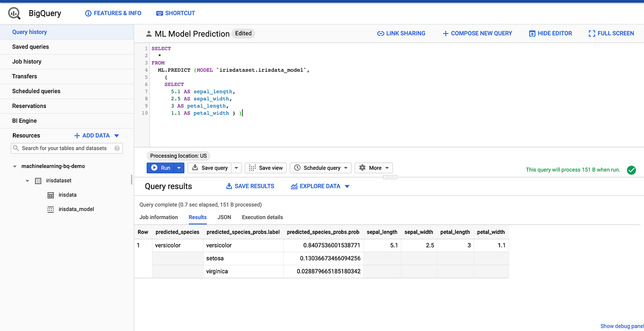Screen dimensions: 644x331
Task: Click the HIDE EDITOR icon
Action: [532, 33]
